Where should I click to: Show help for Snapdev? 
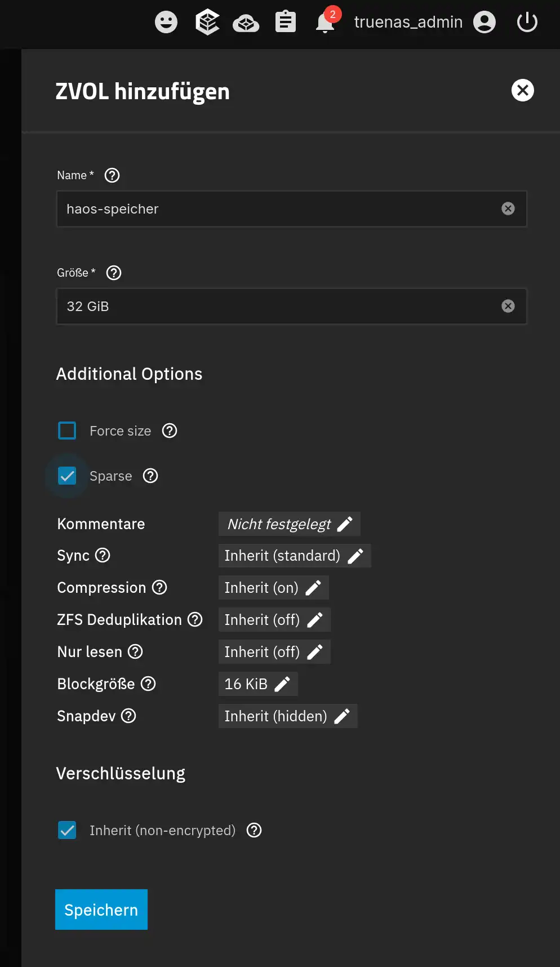click(x=129, y=716)
